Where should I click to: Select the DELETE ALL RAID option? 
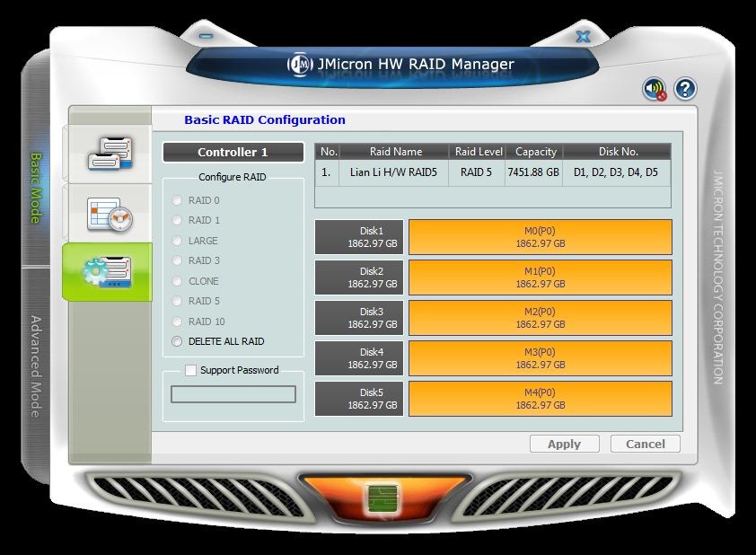pyautogui.click(x=177, y=341)
